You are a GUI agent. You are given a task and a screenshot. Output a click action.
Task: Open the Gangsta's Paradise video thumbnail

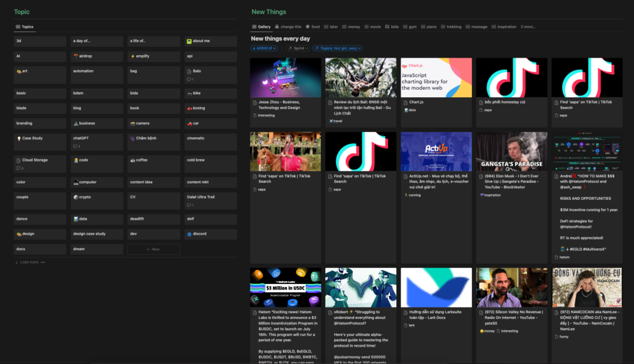pos(511,151)
